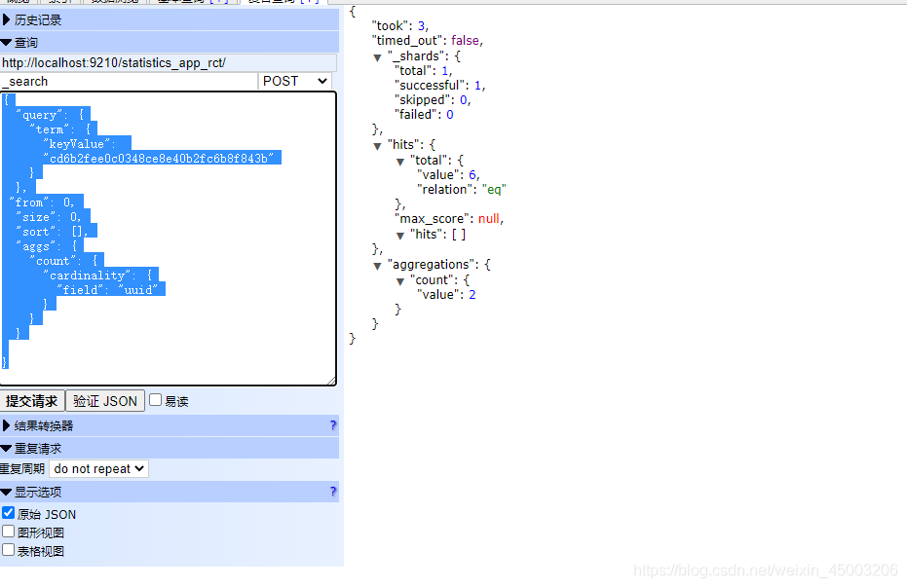Submit the request with 提交请求

32,401
